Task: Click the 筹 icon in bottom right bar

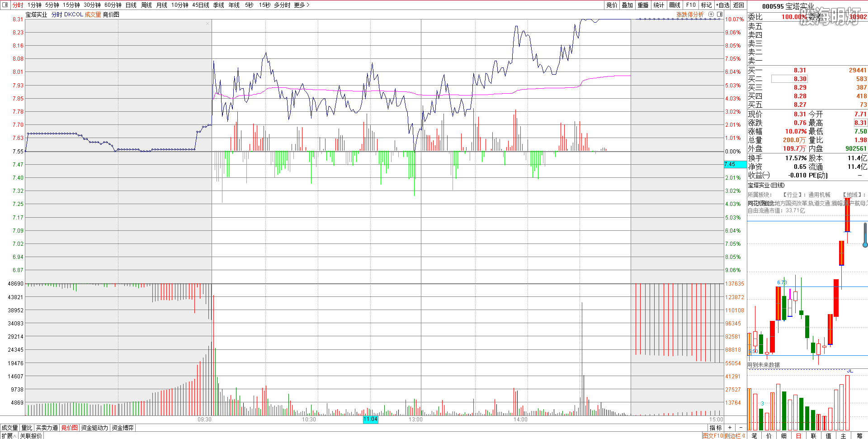Action: 859,435
